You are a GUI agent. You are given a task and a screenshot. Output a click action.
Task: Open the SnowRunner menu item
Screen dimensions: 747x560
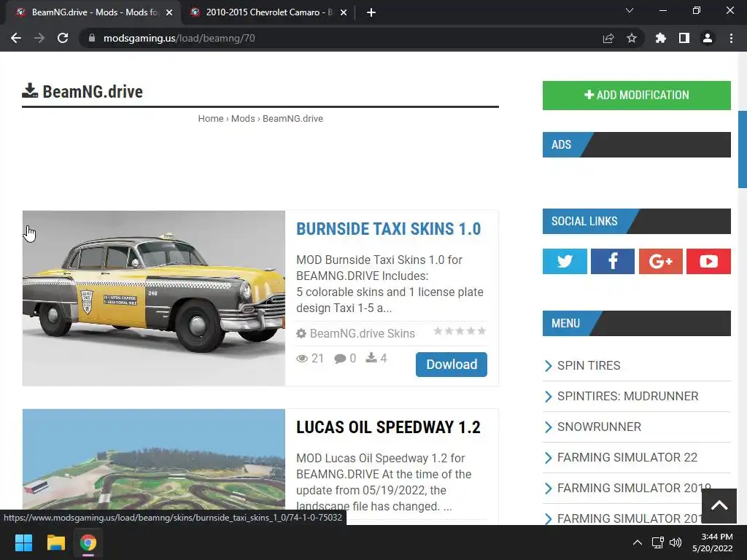click(x=599, y=427)
